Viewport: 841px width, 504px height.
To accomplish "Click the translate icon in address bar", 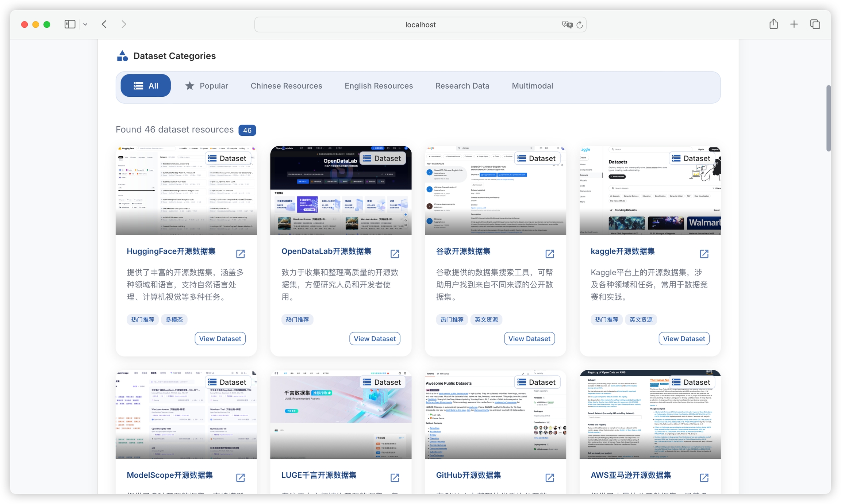I will pos(567,25).
